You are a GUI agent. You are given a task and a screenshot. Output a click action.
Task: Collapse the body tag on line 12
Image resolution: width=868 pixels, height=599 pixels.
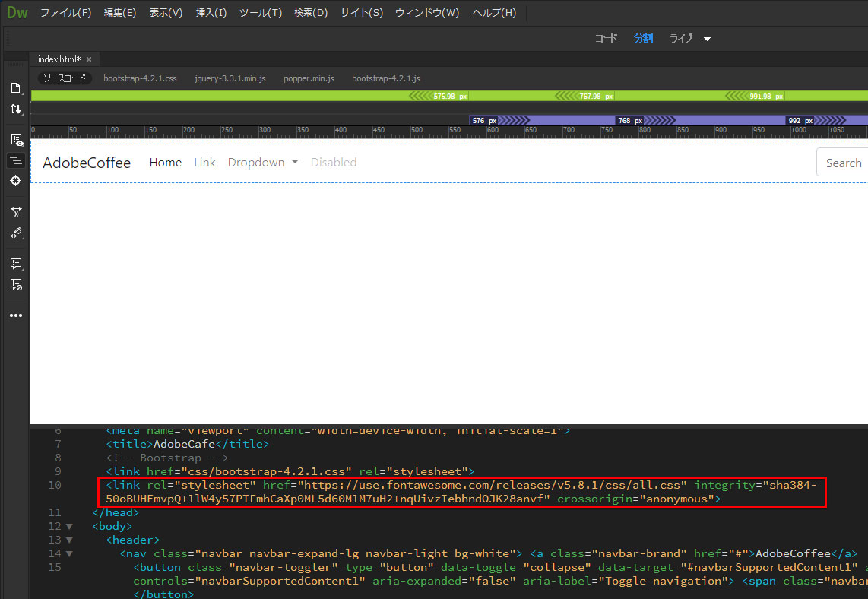tap(70, 527)
